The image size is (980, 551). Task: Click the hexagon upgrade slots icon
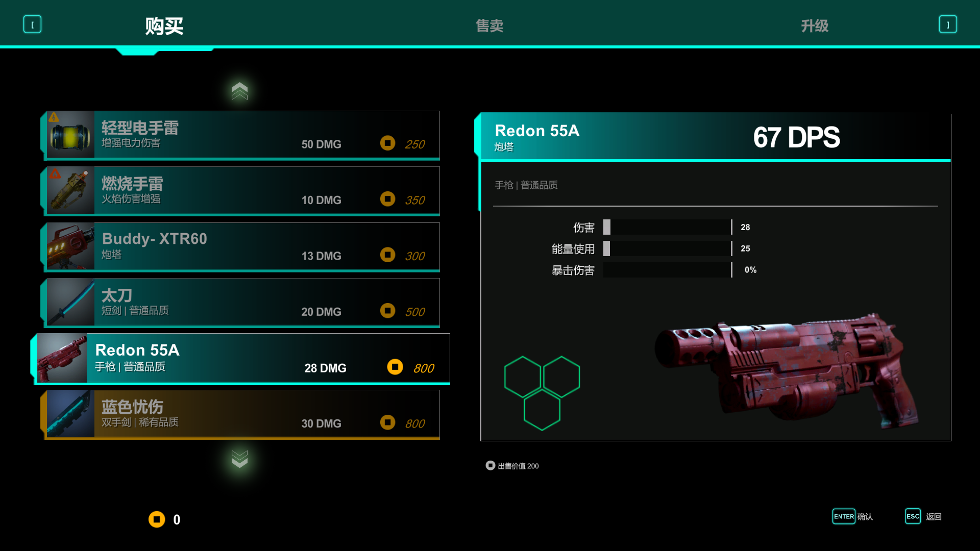click(542, 393)
